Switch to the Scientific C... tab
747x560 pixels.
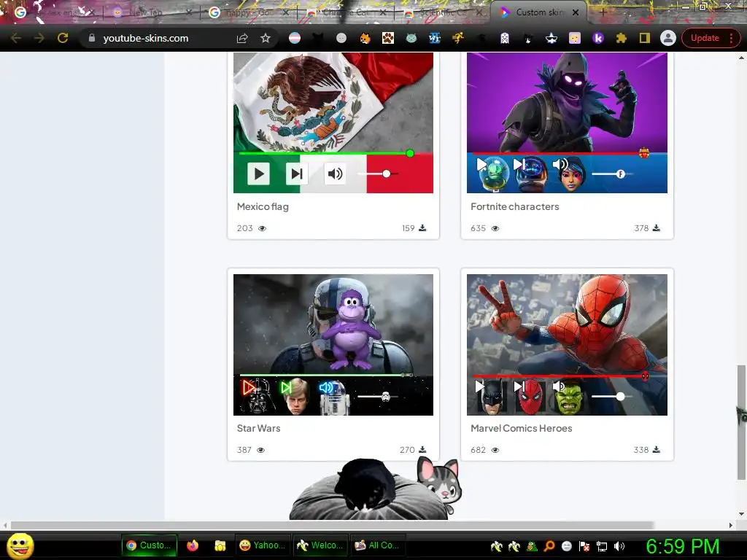[442, 13]
